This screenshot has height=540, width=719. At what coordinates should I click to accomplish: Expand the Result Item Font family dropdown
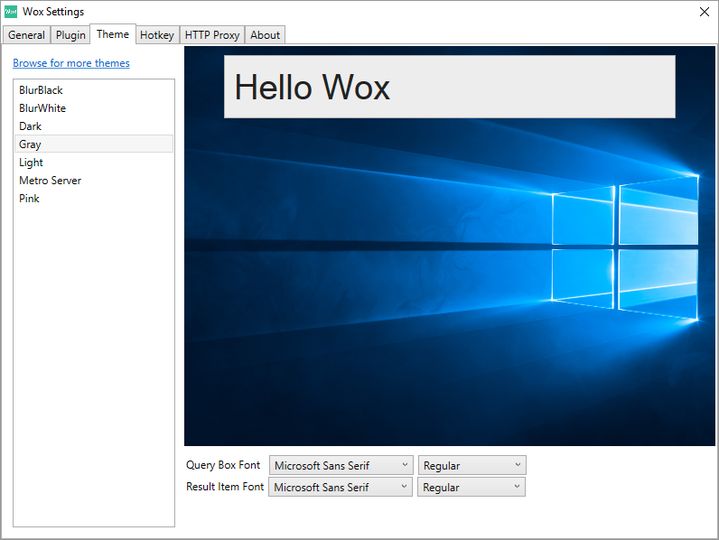tap(340, 487)
